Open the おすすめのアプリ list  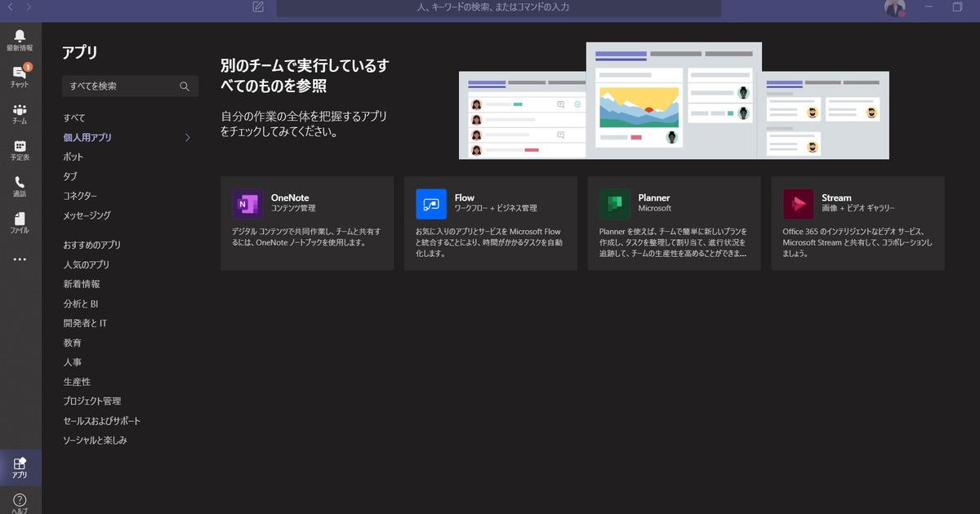pyautogui.click(x=92, y=246)
